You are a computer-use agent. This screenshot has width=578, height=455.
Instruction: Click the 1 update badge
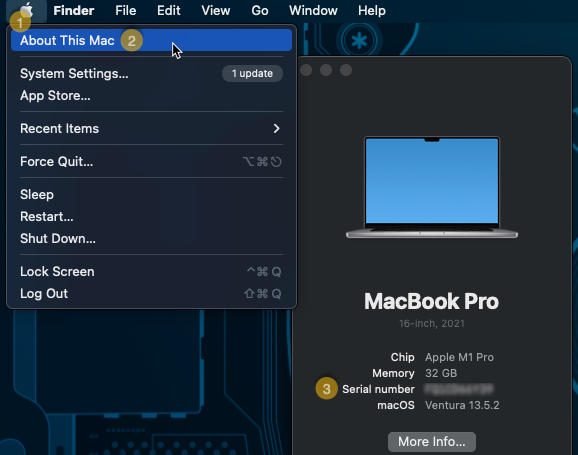click(253, 73)
